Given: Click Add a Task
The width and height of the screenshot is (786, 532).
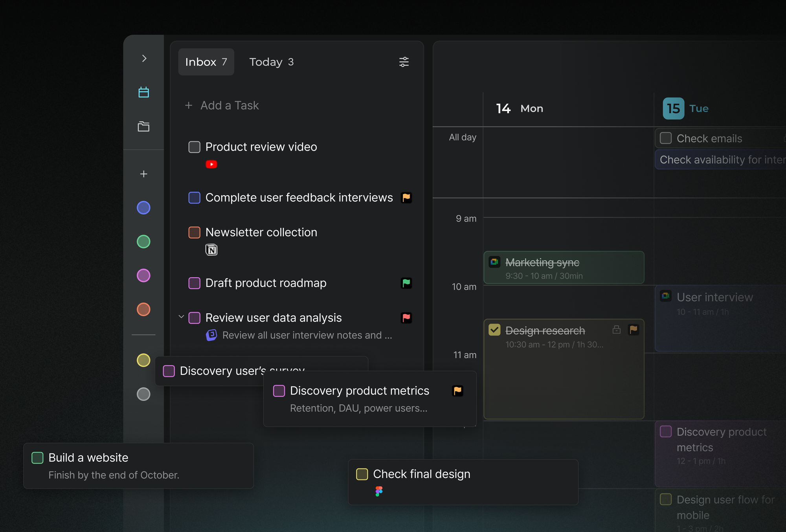Looking at the screenshot, I should pyautogui.click(x=222, y=105).
